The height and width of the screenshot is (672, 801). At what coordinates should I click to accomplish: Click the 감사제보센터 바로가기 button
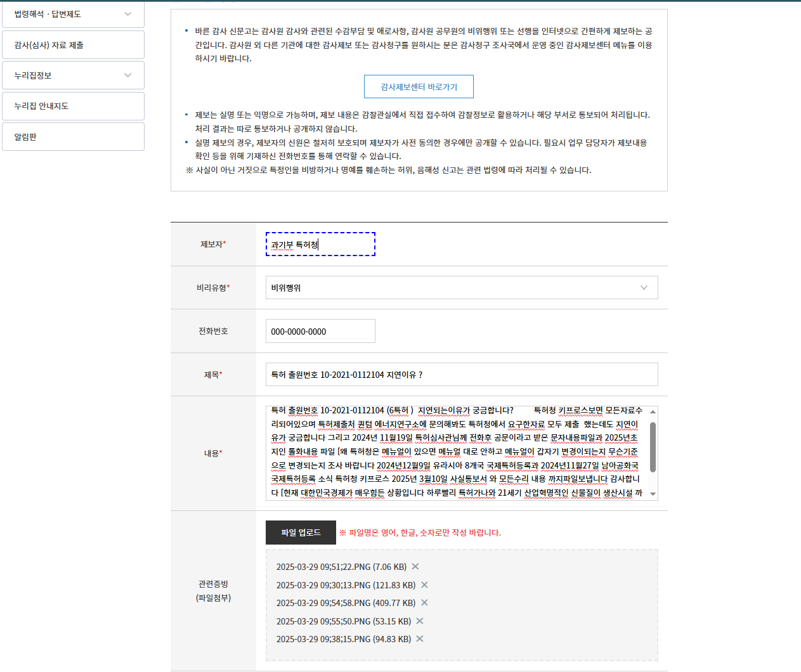click(x=419, y=86)
